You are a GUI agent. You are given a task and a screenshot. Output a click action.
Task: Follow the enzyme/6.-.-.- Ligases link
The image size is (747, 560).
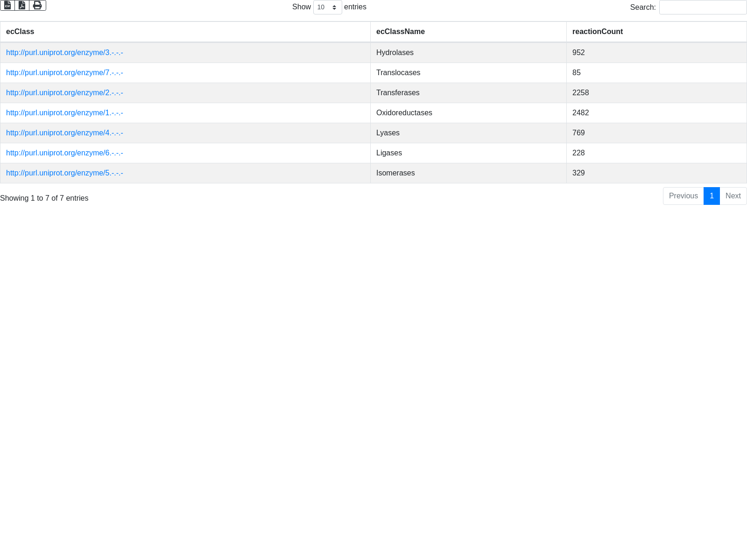64,153
